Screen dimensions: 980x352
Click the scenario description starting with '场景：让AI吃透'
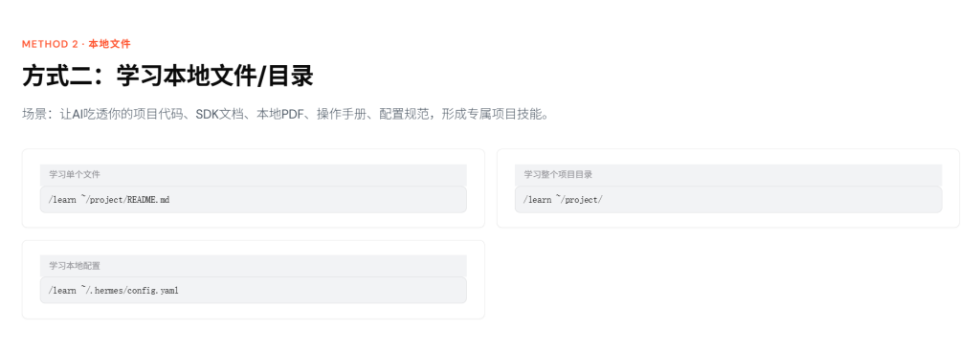[x=285, y=115]
